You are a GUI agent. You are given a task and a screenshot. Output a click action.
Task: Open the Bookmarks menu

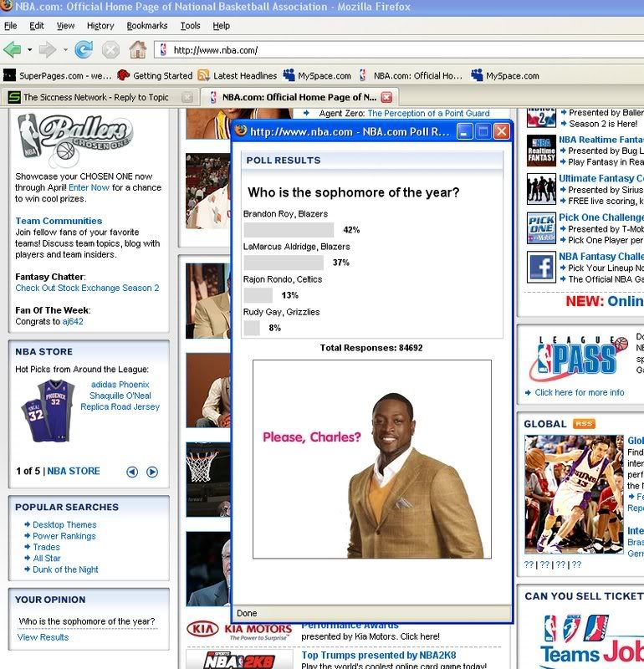[147, 26]
